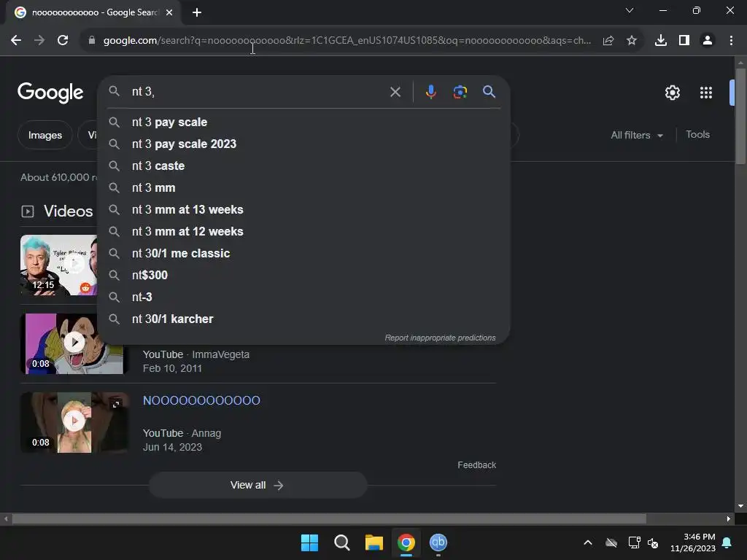Open qBittorrent from the taskbar
This screenshot has height=560, width=747.
(438, 542)
